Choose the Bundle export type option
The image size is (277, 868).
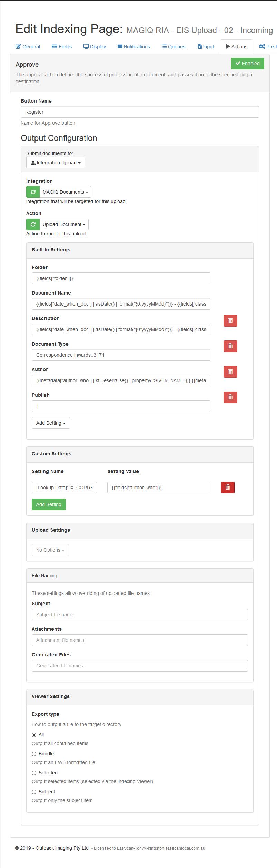(34, 754)
